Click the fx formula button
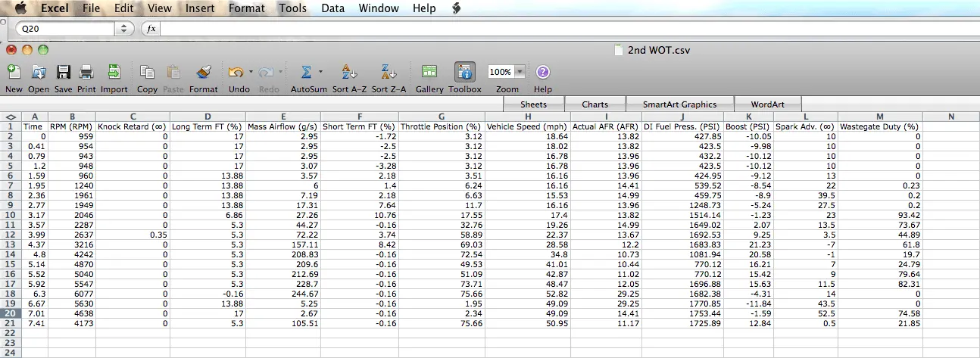This screenshot has width=980, height=358. click(x=151, y=29)
